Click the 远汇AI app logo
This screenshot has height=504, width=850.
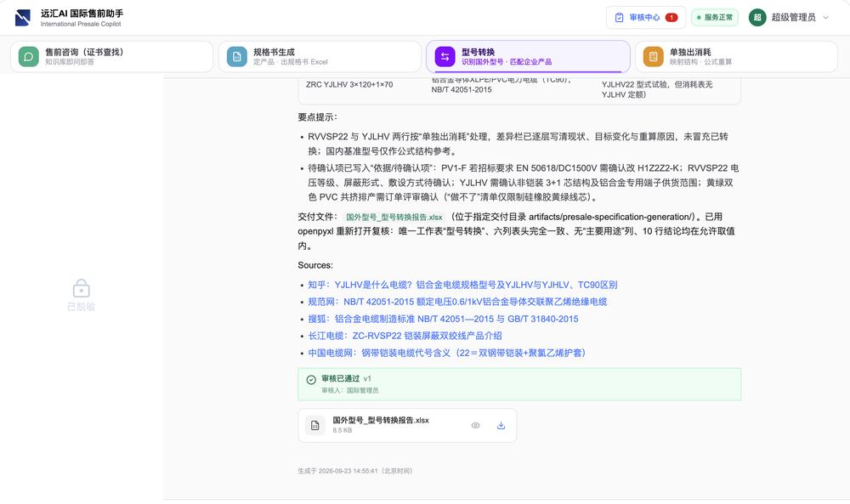(23, 17)
